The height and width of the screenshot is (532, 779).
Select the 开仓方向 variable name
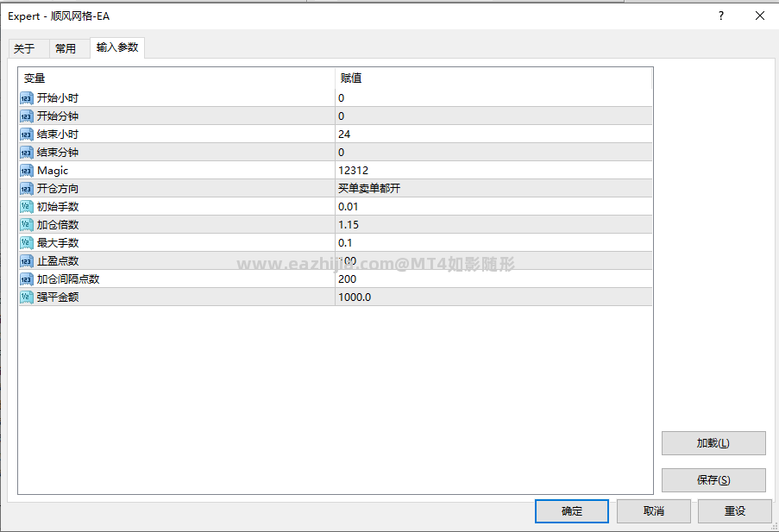pyautogui.click(x=58, y=189)
